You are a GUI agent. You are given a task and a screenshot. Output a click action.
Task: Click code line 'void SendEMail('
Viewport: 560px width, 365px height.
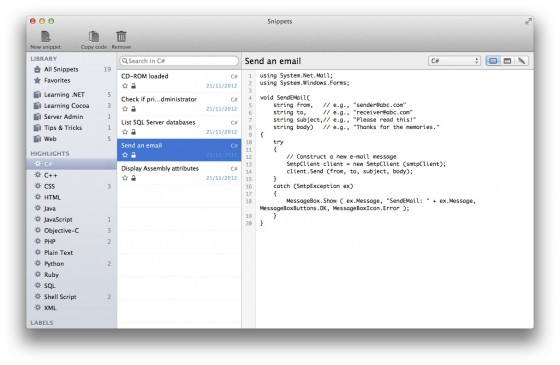[x=285, y=98]
